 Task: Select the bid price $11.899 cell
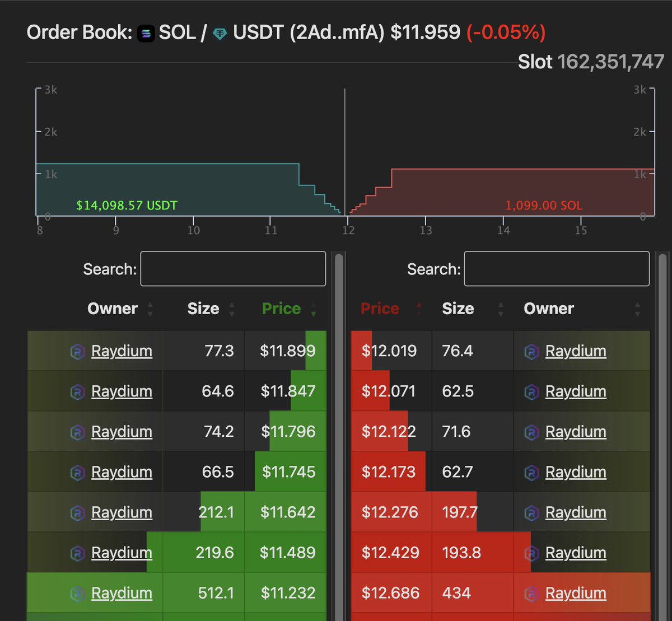[x=286, y=351]
